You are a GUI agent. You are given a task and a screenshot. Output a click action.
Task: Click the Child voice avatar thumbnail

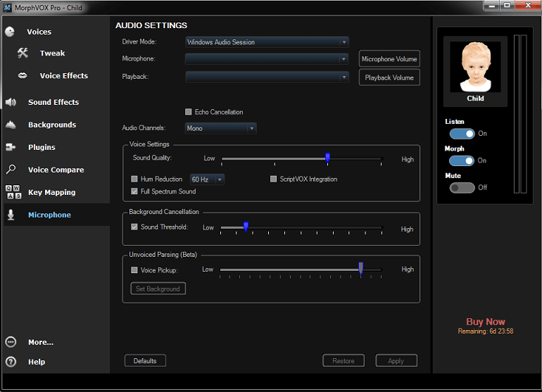pyautogui.click(x=475, y=67)
